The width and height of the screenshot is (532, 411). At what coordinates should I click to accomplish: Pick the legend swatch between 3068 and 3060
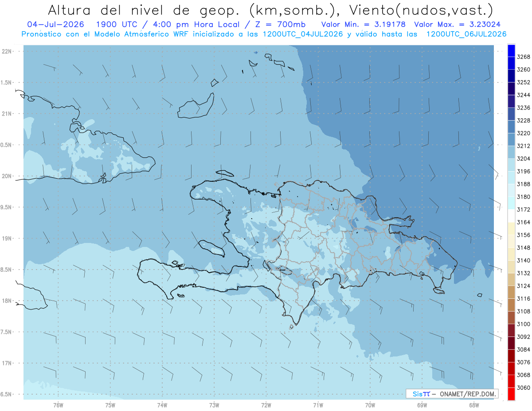(511, 381)
